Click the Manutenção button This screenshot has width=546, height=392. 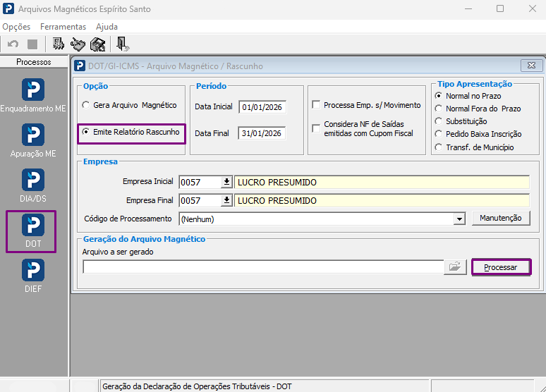501,218
